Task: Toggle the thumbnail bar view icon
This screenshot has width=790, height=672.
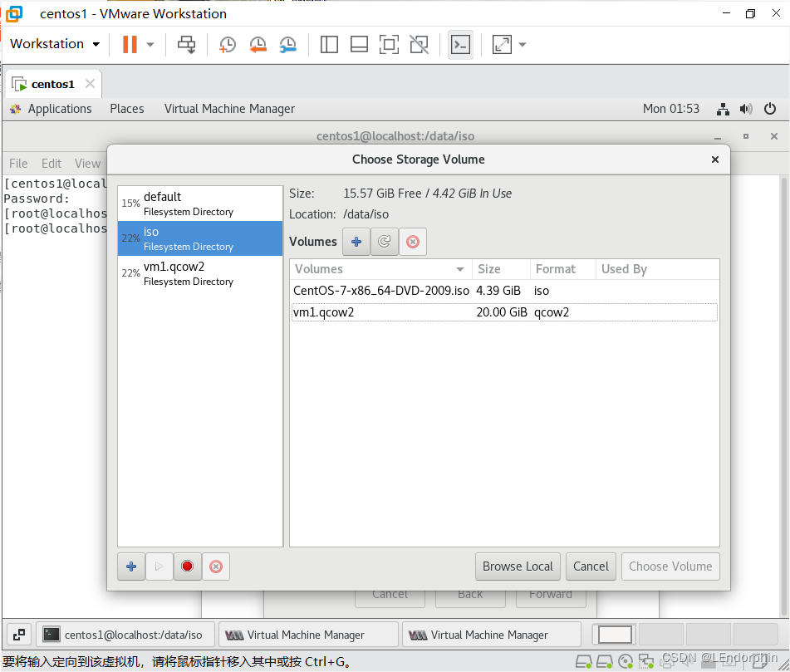Action: [359, 44]
